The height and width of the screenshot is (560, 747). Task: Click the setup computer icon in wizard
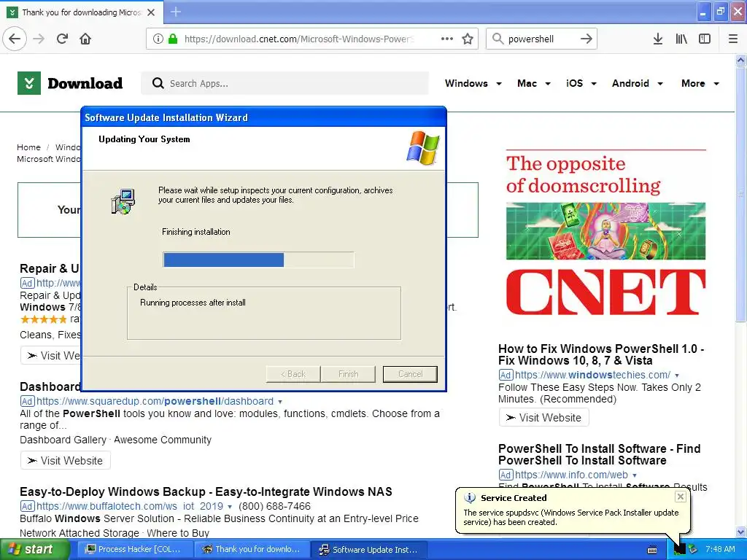[x=123, y=201]
